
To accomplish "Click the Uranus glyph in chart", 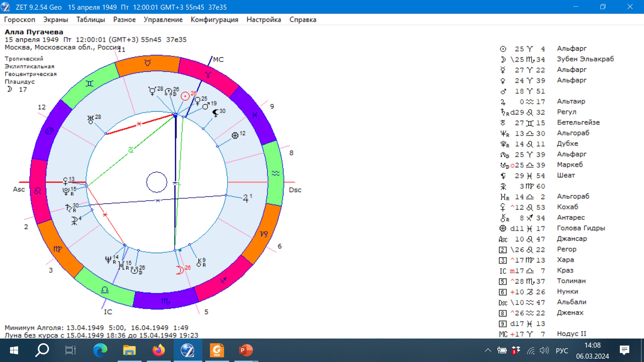I will 91,120.
